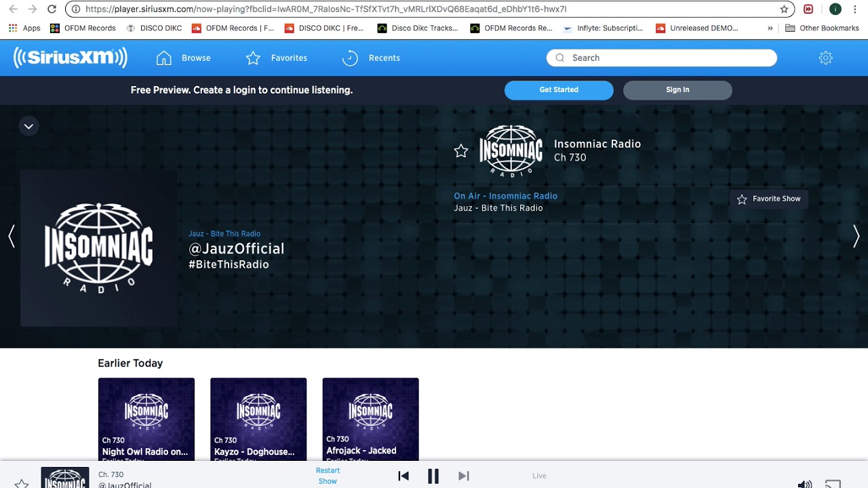This screenshot has width=868, height=488.
Task: Favorite the Insomniac Radio channel star
Action: [461, 150]
